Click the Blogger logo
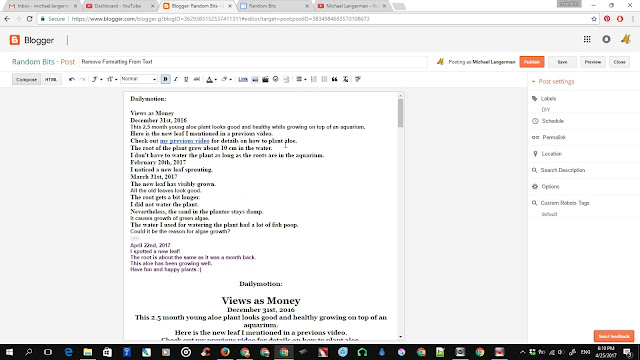 (32, 40)
